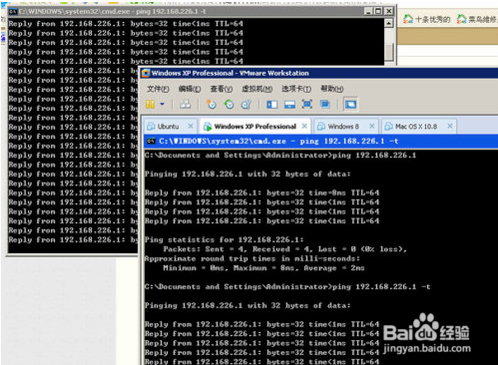
Task: Maximize the host cmd.exe ping window
Action: pyautogui.click(x=378, y=11)
